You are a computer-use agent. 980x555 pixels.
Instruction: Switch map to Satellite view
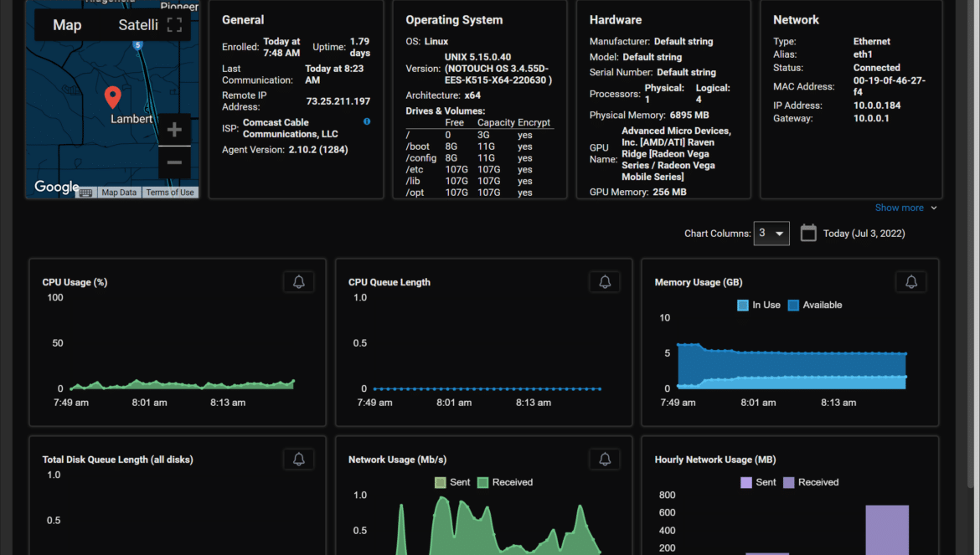coord(137,25)
